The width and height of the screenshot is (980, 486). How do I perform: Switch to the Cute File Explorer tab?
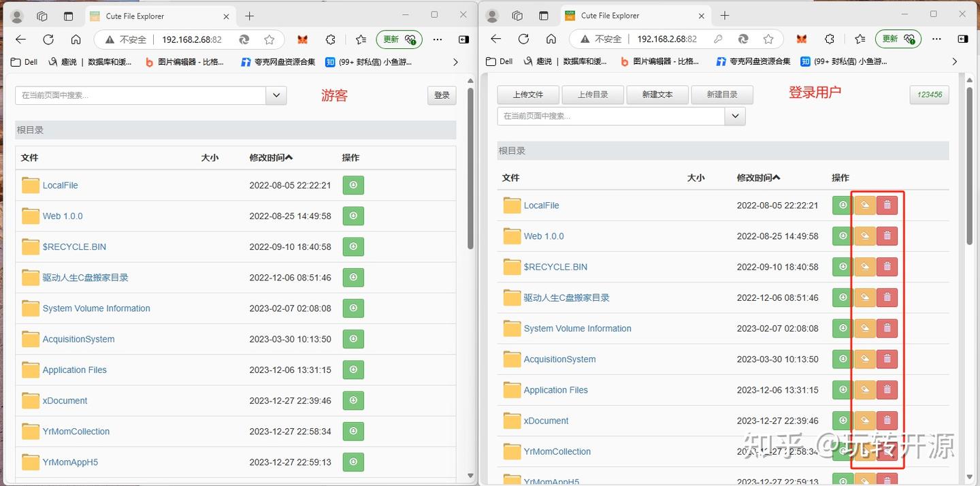(136, 15)
